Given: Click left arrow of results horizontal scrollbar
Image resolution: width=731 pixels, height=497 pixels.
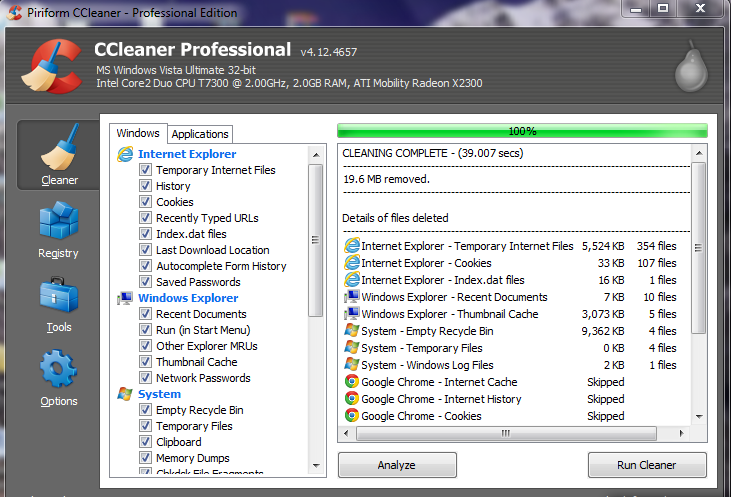Looking at the screenshot, I should click(346, 434).
